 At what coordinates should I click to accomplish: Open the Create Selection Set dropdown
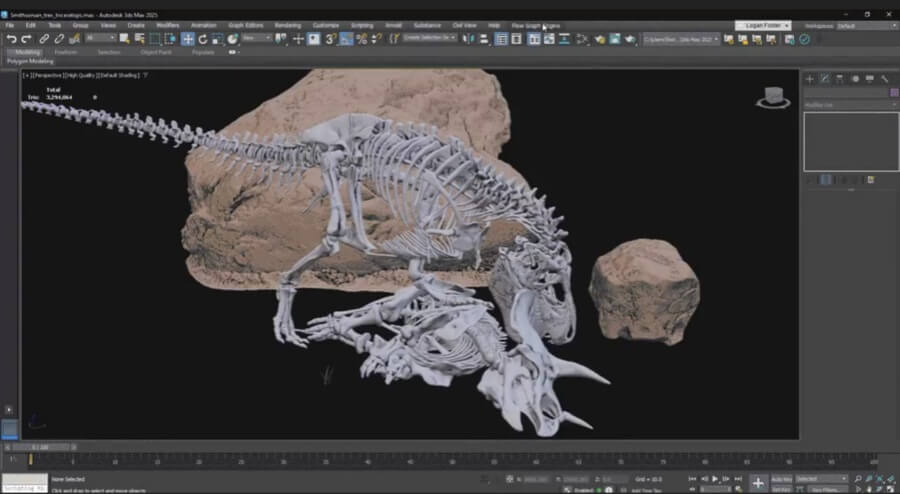click(430, 38)
